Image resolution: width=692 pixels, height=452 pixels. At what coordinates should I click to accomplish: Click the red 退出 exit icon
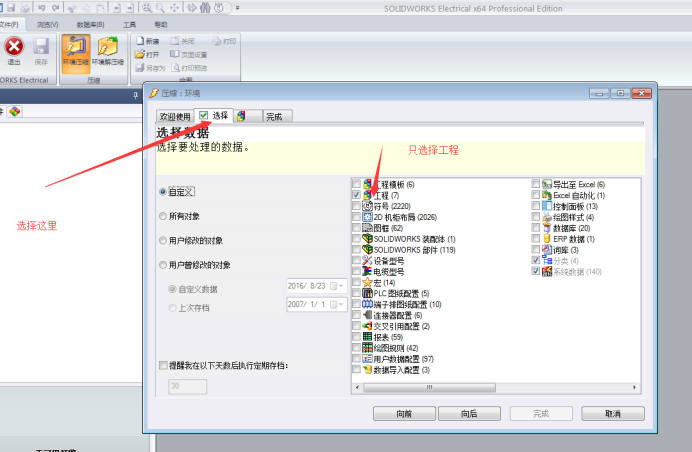(x=14, y=46)
